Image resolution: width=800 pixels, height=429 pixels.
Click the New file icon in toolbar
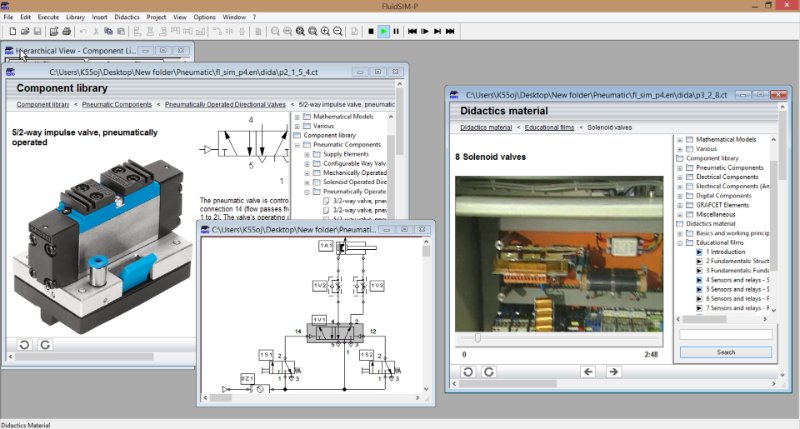[12, 32]
